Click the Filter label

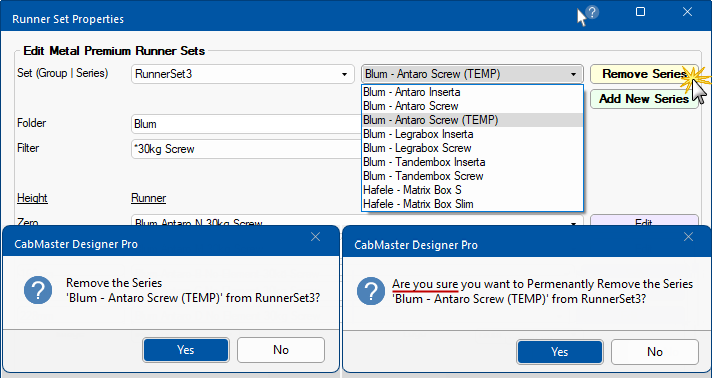28,148
